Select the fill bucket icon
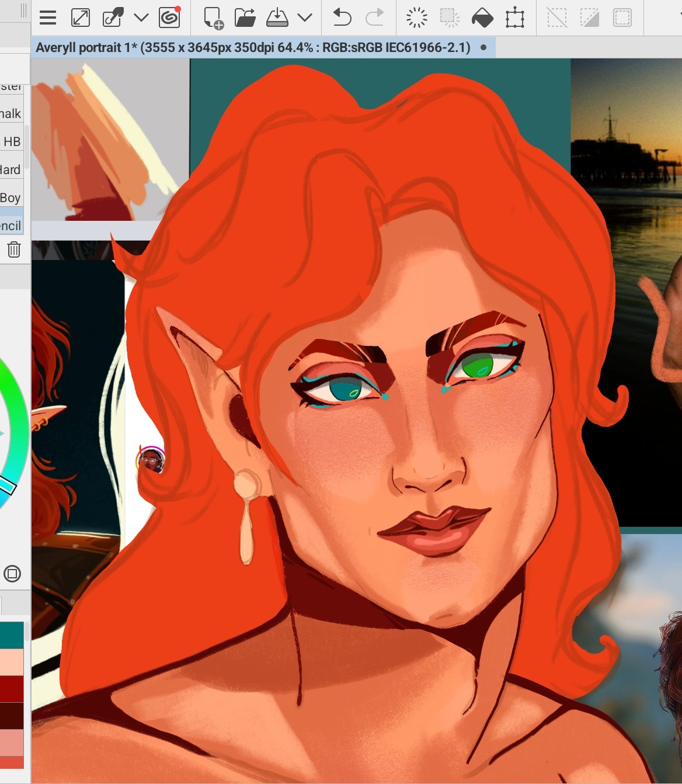This screenshot has height=784, width=682. (x=482, y=18)
